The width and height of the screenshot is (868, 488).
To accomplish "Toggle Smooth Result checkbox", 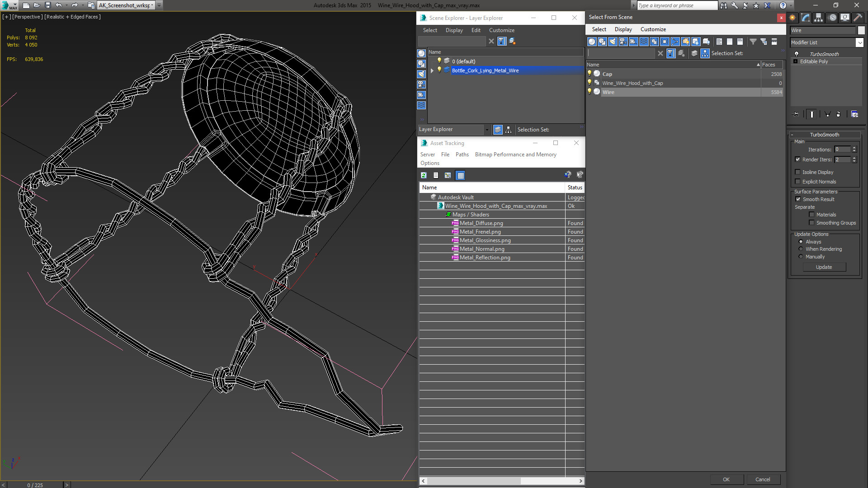I will [x=798, y=199].
